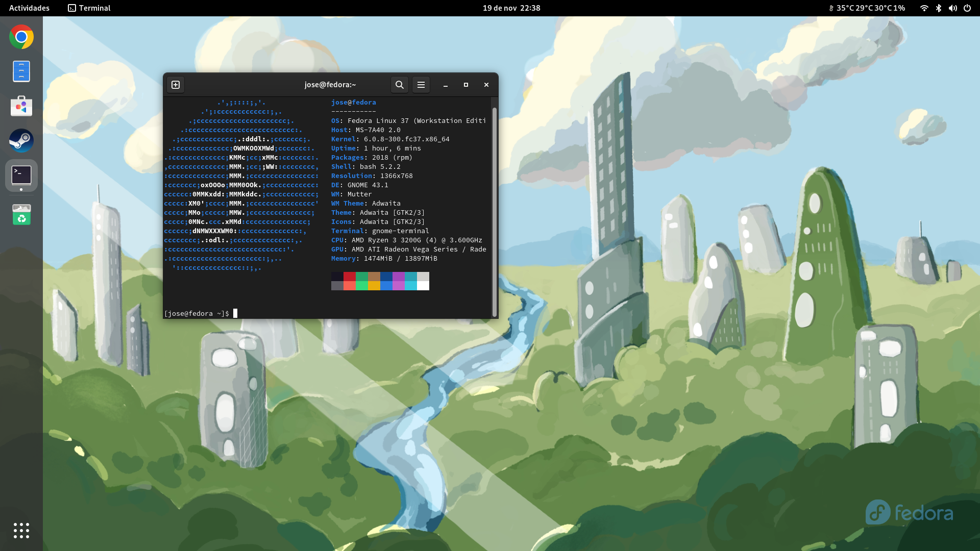
Task: Open a new terminal tab
Action: click(x=176, y=85)
